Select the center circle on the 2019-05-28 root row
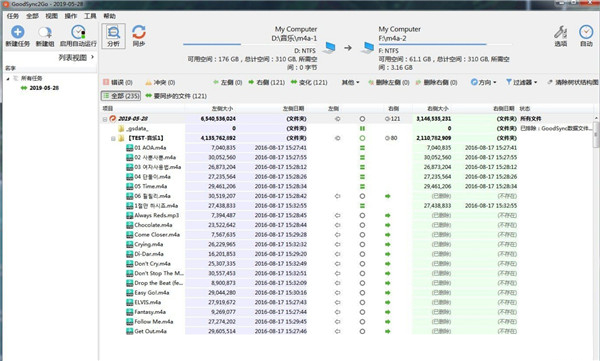600x361 pixels. click(x=362, y=119)
